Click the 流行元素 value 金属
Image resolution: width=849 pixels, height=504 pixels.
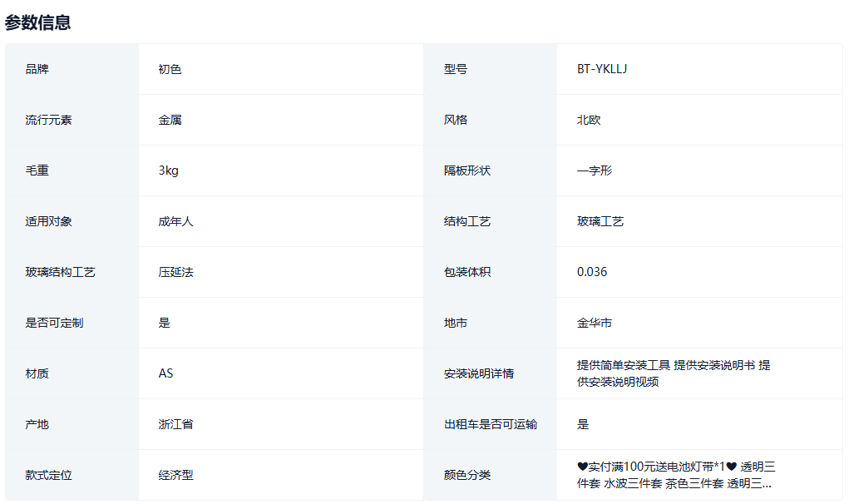[170, 120]
